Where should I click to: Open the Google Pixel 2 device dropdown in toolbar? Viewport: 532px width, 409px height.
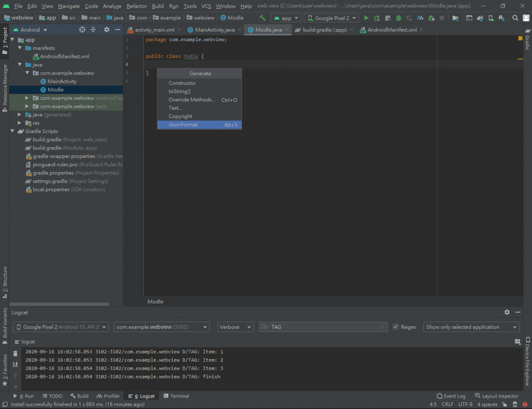tap(331, 18)
